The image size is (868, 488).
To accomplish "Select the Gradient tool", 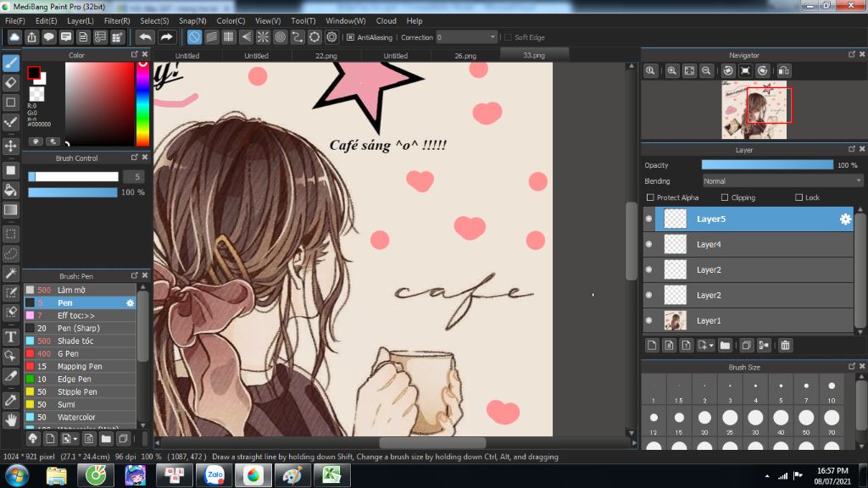I will point(11,210).
